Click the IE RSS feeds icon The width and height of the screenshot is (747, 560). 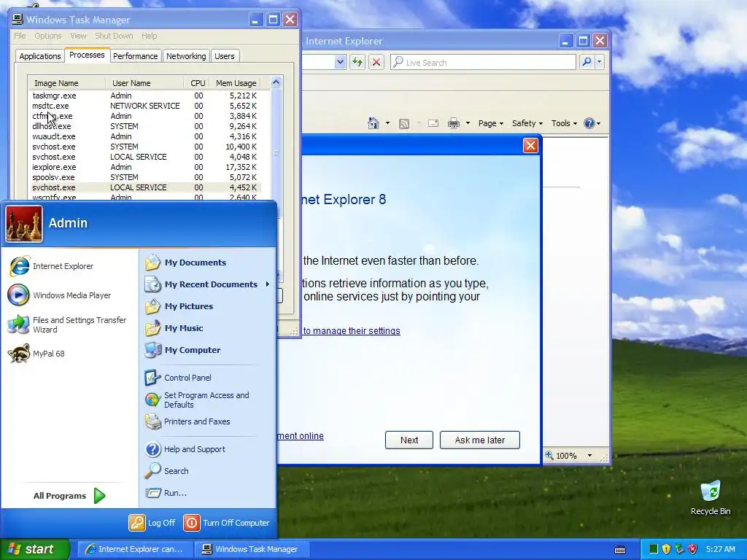[404, 124]
